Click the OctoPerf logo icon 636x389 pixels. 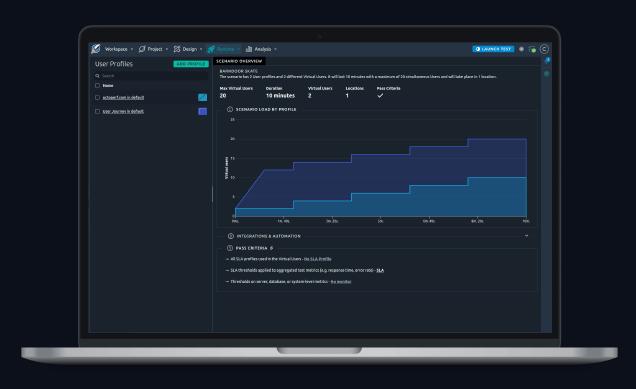click(x=95, y=49)
